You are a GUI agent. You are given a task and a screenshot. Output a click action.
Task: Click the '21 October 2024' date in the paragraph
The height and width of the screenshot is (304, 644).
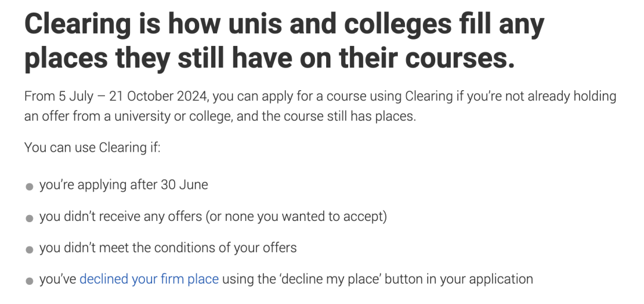coord(159,96)
